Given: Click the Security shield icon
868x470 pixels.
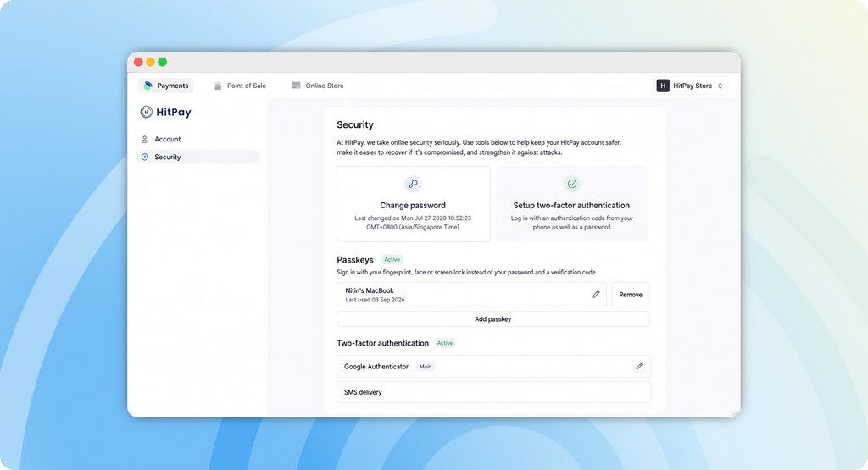Looking at the screenshot, I should (144, 157).
